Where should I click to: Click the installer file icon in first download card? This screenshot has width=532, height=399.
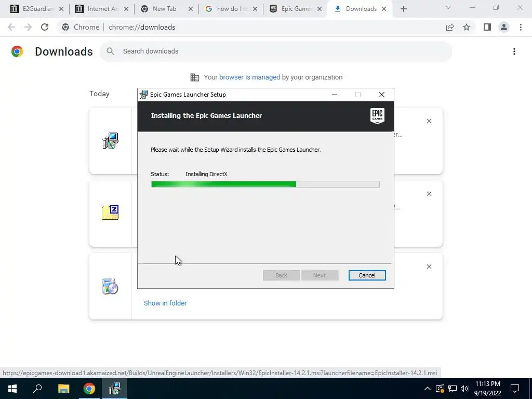pyautogui.click(x=110, y=141)
